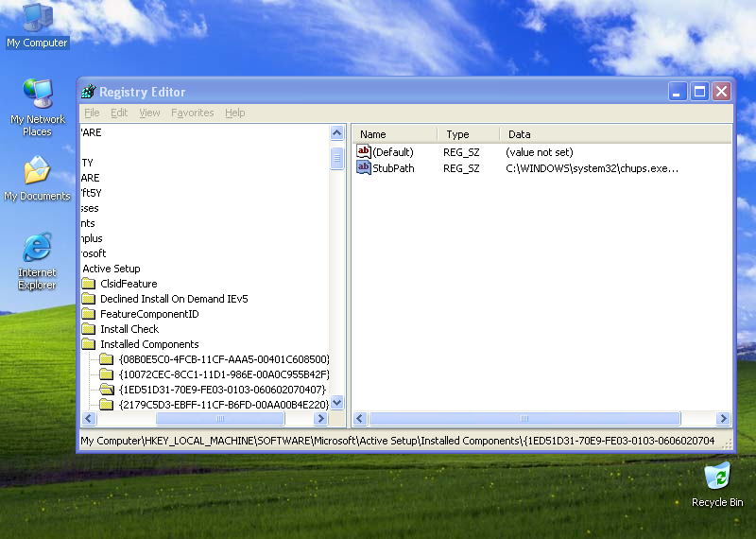Viewport: 756px width, 539px height.
Task: Click the tree pane scroll left arrow
Action: tap(89, 418)
